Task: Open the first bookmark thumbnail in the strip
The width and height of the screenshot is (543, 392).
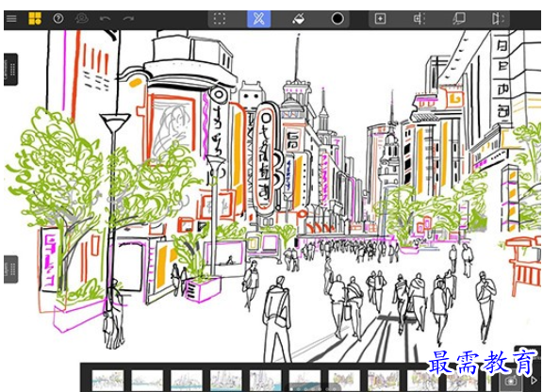Action: [107, 381]
